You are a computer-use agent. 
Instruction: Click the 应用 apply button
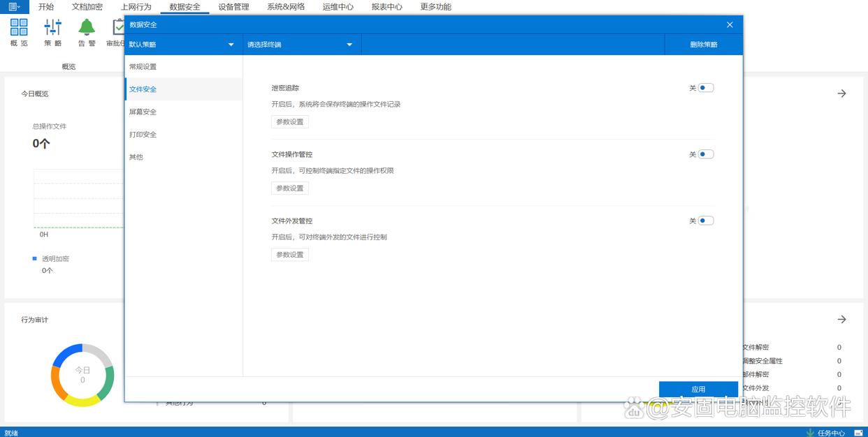click(x=698, y=389)
